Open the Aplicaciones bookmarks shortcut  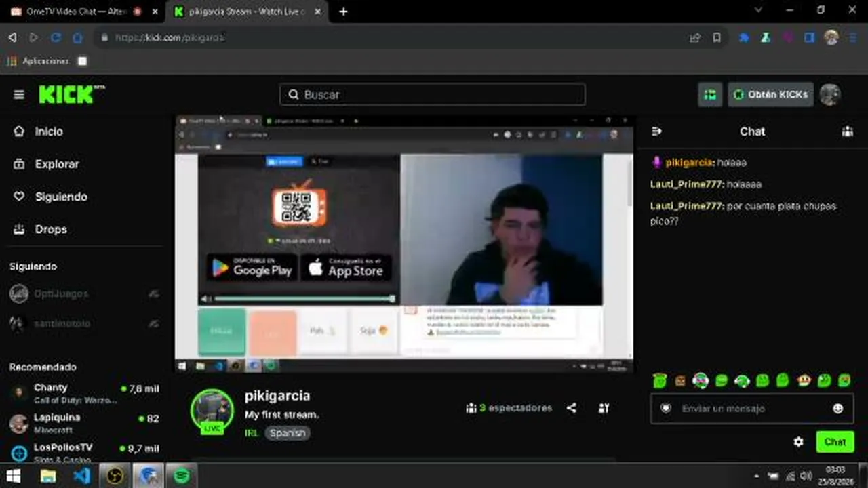click(x=38, y=61)
